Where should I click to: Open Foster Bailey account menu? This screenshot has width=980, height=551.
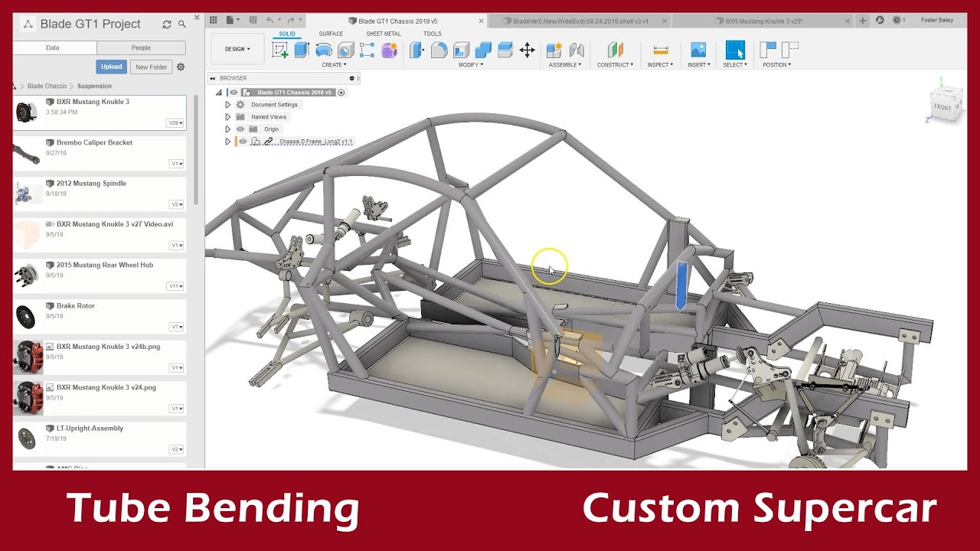coord(937,20)
